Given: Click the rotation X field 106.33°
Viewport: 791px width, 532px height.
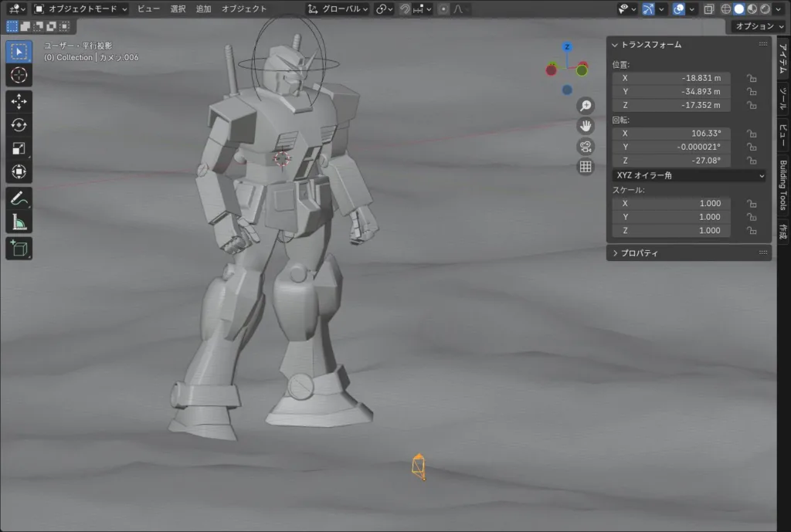Looking at the screenshot, I should click(671, 133).
